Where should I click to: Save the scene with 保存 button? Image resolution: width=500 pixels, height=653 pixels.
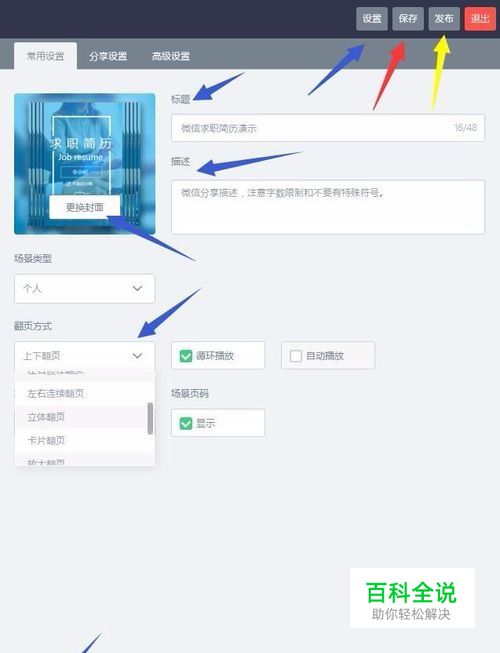pyautogui.click(x=408, y=19)
